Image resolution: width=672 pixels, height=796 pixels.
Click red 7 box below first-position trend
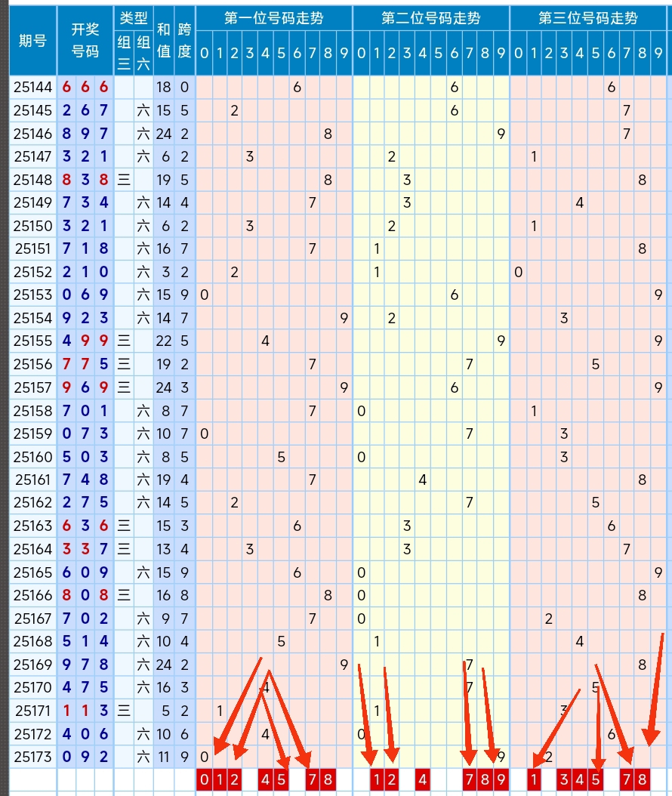tap(312, 779)
